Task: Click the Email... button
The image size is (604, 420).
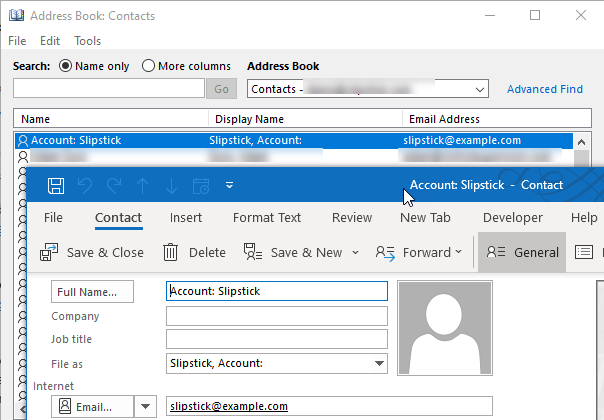Action: [x=92, y=407]
